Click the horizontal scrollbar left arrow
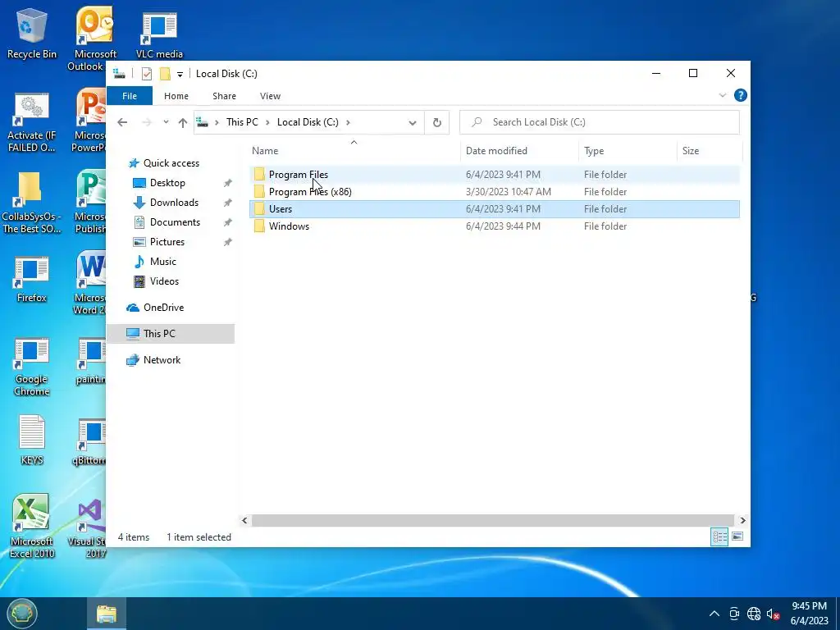This screenshot has height=630, width=840. point(244,520)
